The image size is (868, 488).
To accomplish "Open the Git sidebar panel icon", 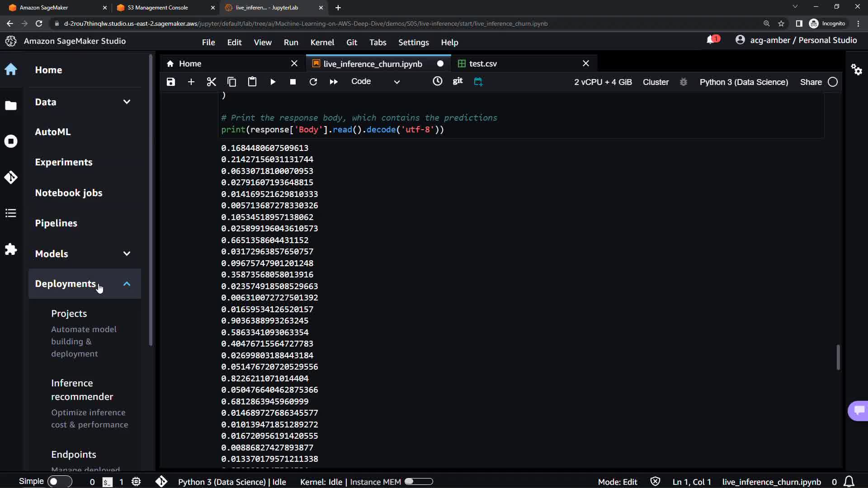I will tap(11, 177).
